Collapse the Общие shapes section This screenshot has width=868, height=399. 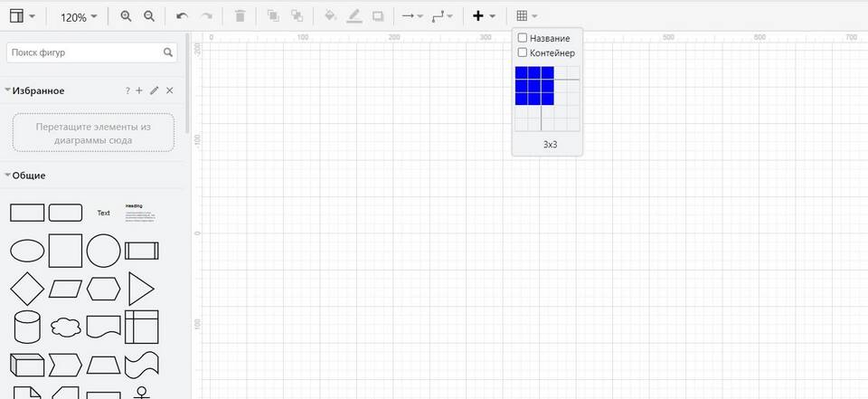[x=8, y=176]
